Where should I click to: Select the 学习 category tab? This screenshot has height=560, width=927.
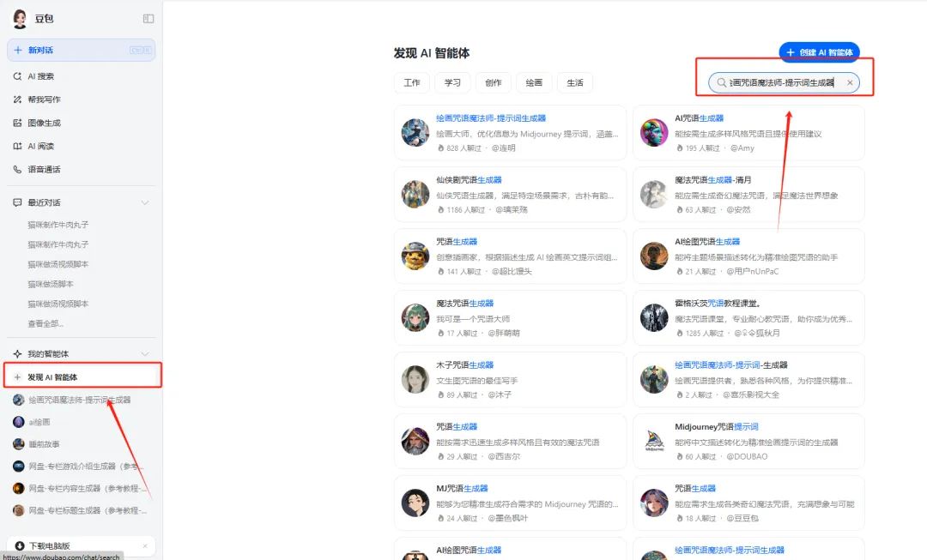click(x=452, y=82)
